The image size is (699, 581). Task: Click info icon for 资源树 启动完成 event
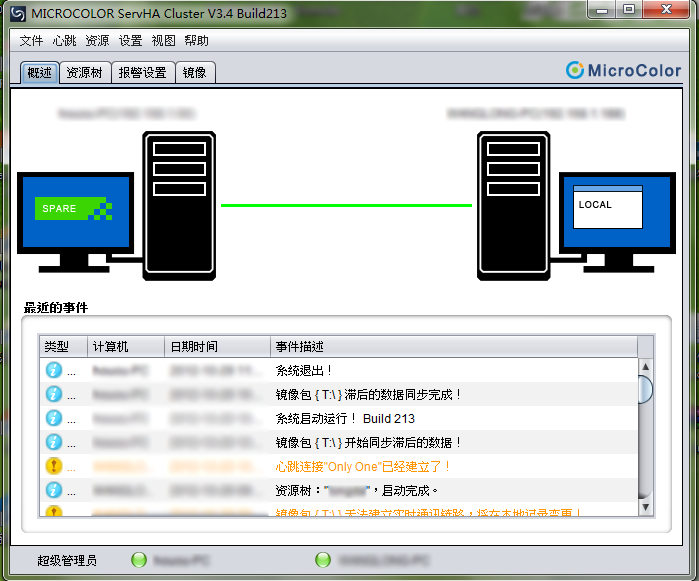[54, 490]
